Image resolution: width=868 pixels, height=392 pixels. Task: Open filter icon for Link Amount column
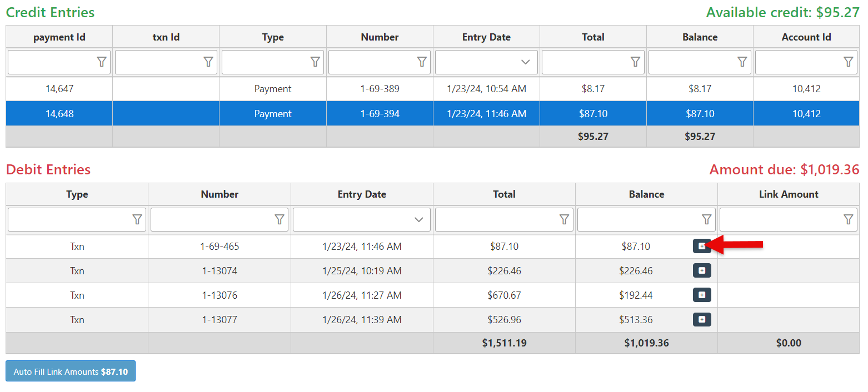(x=849, y=220)
